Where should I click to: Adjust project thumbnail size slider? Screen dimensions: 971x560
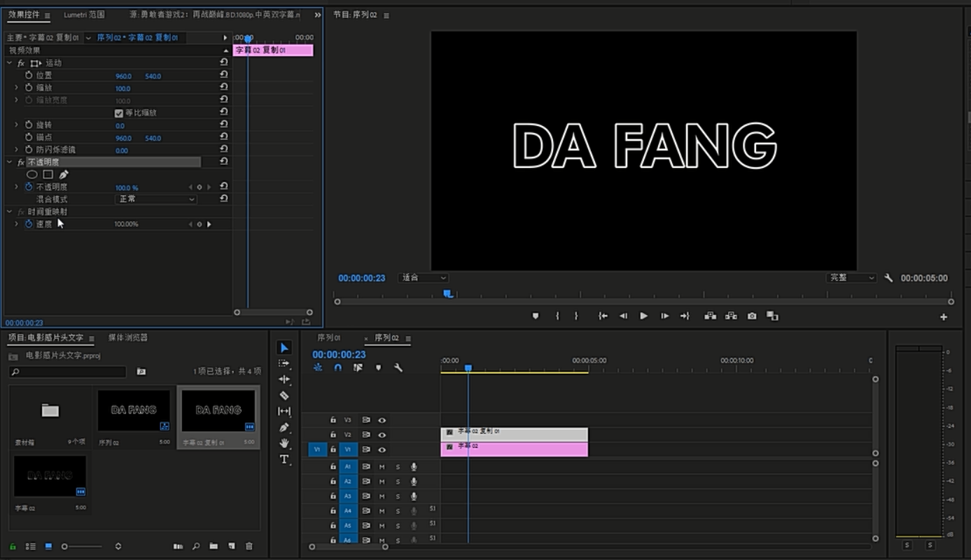[81, 546]
